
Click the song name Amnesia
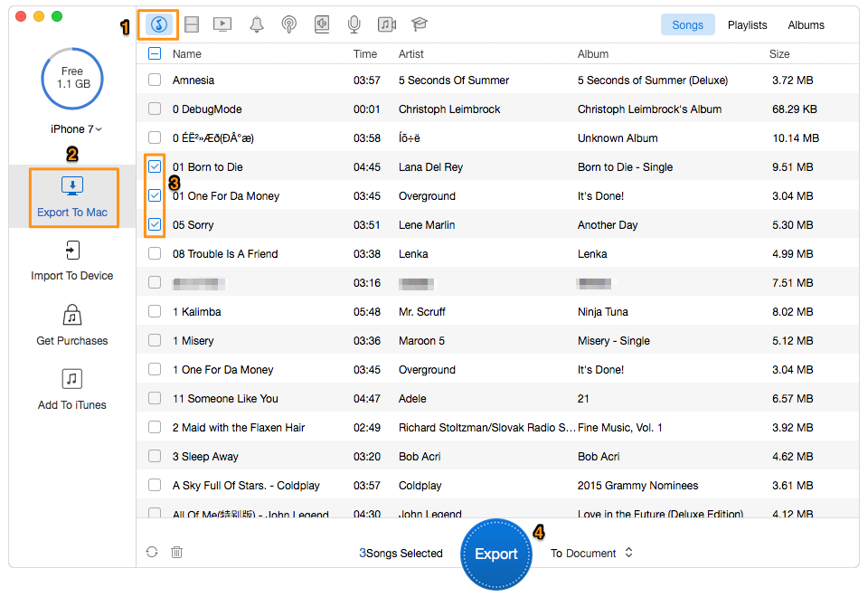coord(193,80)
